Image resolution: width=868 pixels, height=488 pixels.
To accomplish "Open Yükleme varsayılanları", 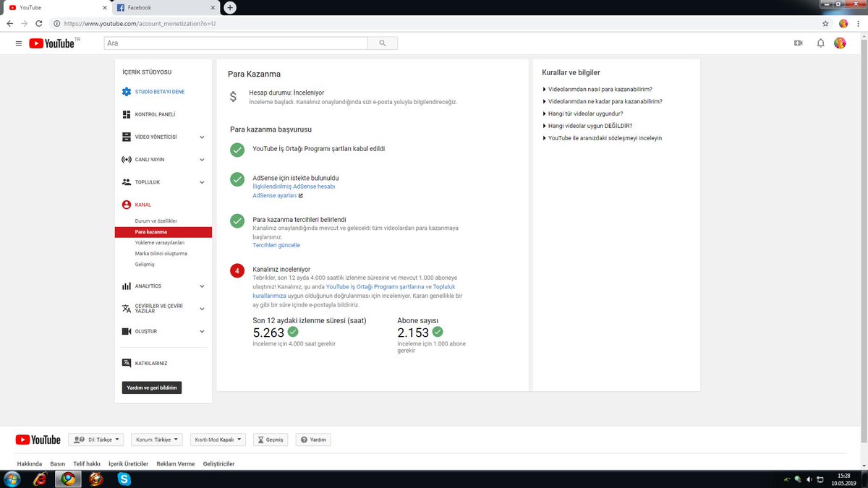I will click(x=160, y=243).
